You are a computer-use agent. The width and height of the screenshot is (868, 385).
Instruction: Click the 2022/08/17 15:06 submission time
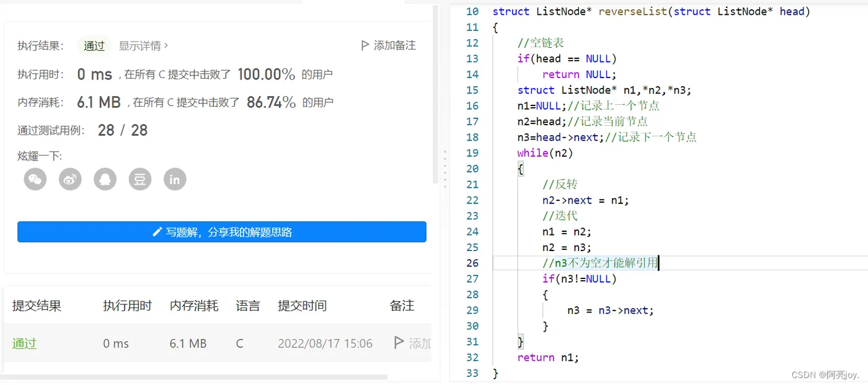pyautogui.click(x=325, y=343)
